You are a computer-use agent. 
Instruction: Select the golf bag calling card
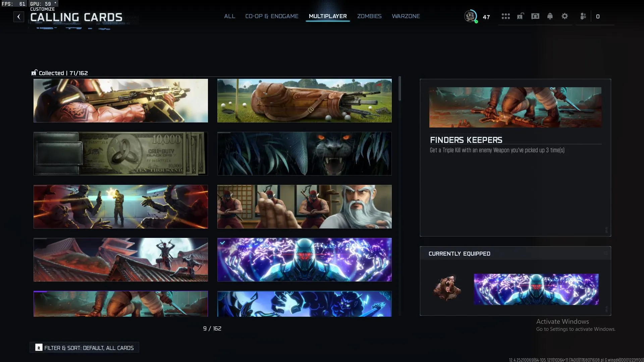[305, 101]
